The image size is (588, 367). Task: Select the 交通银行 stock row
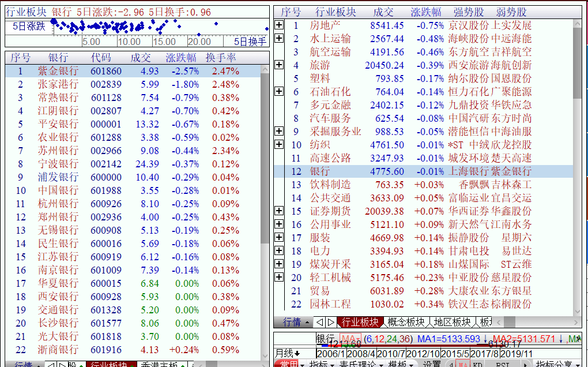point(133,310)
